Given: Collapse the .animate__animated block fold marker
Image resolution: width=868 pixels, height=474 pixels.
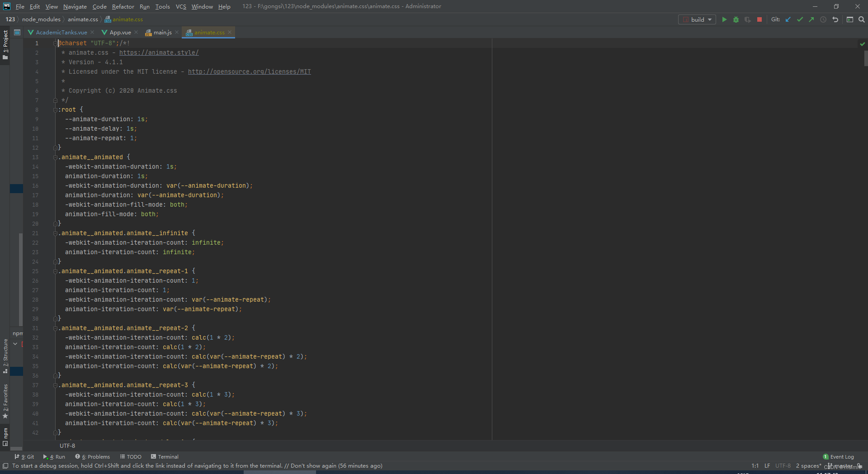Looking at the screenshot, I should tap(55, 157).
